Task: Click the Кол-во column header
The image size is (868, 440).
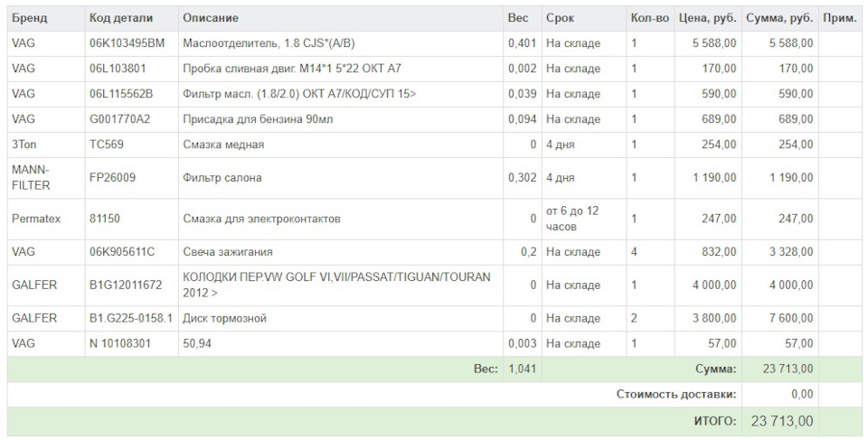Action: 650,18
